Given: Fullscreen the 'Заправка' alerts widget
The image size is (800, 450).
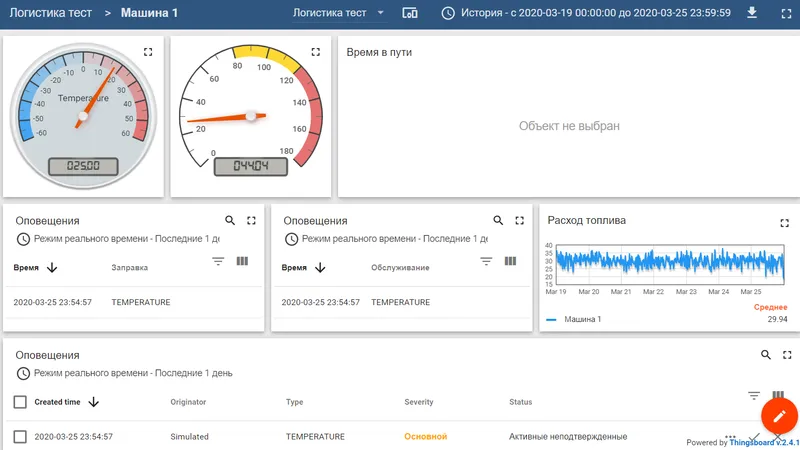Looking at the screenshot, I should [x=251, y=220].
